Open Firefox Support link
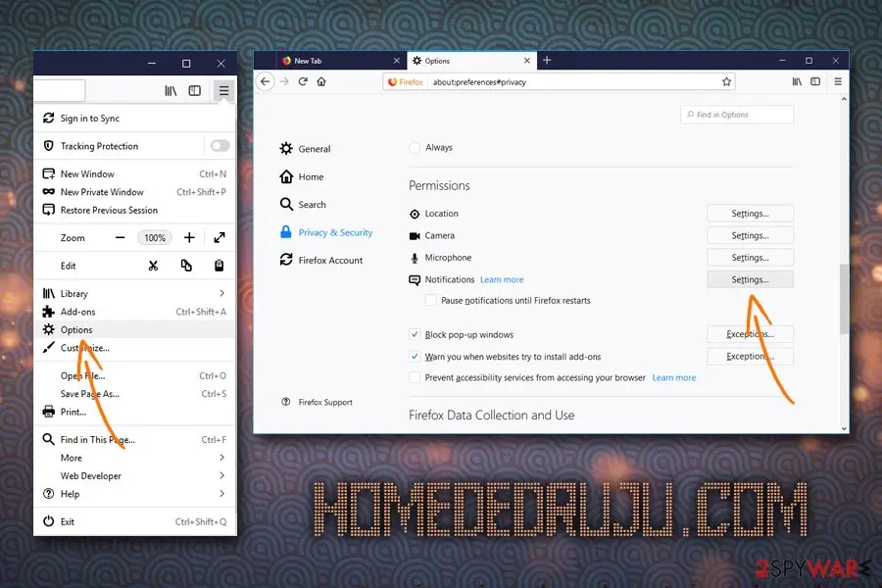Viewport: 882px width, 588px height. [x=318, y=402]
